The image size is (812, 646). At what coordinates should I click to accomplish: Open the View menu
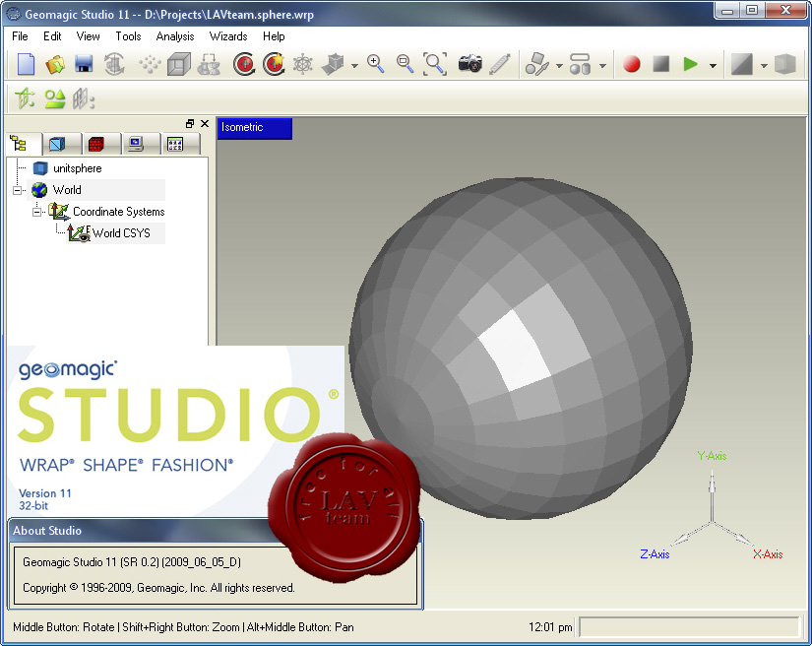click(x=88, y=36)
